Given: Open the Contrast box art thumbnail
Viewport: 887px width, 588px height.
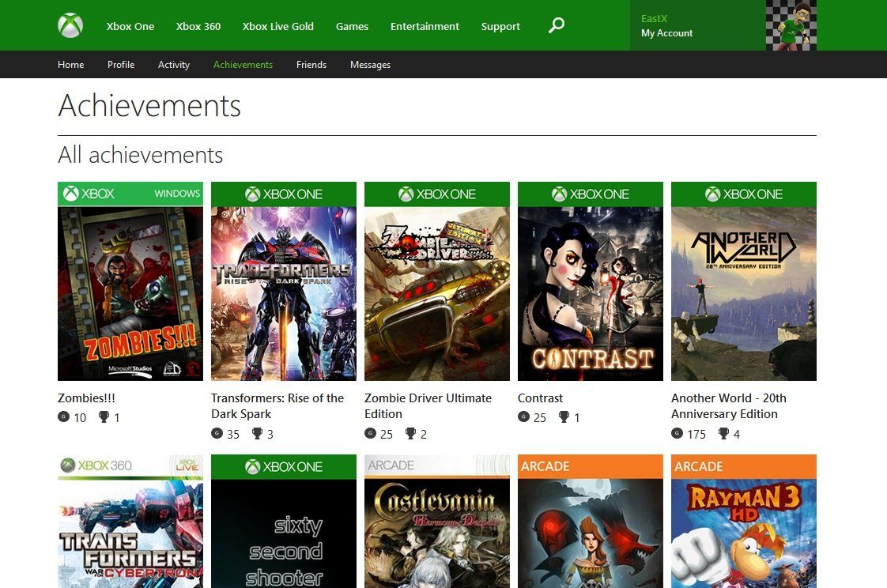Looking at the screenshot, I should (x=590, y=291).
